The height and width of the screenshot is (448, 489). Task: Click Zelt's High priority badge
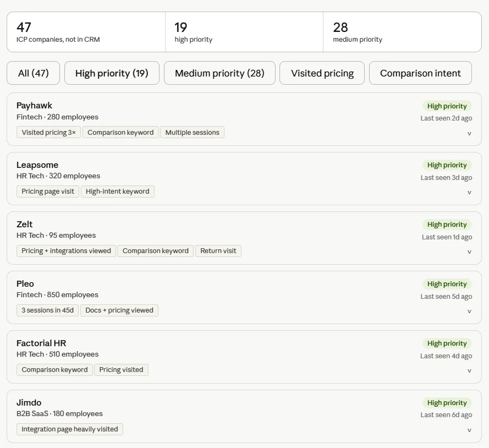click(x=447, y=225)
